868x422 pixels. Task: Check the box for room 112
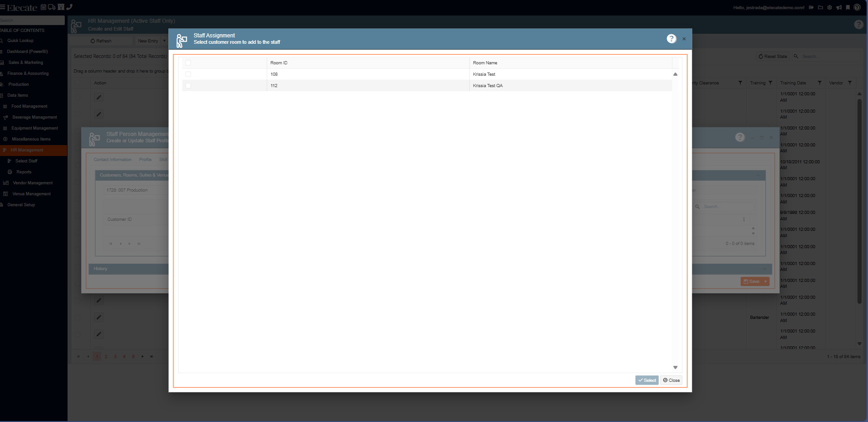tap(188, 86)
